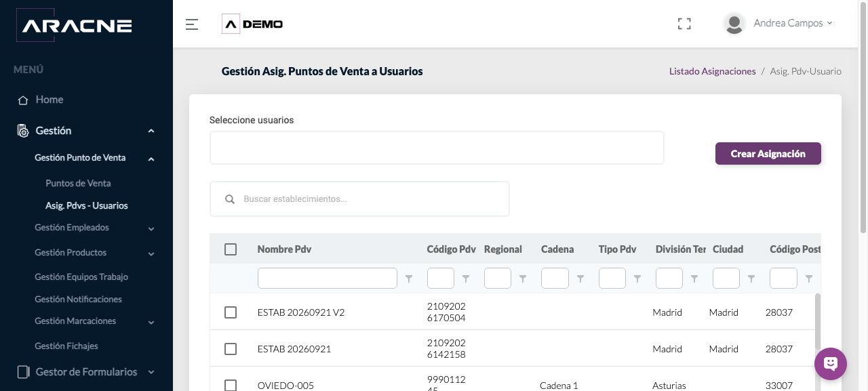This screenshot has height=391, width=868.
Task: Open filter icon for Tipo Pdv column
Action: click(637, 279)
